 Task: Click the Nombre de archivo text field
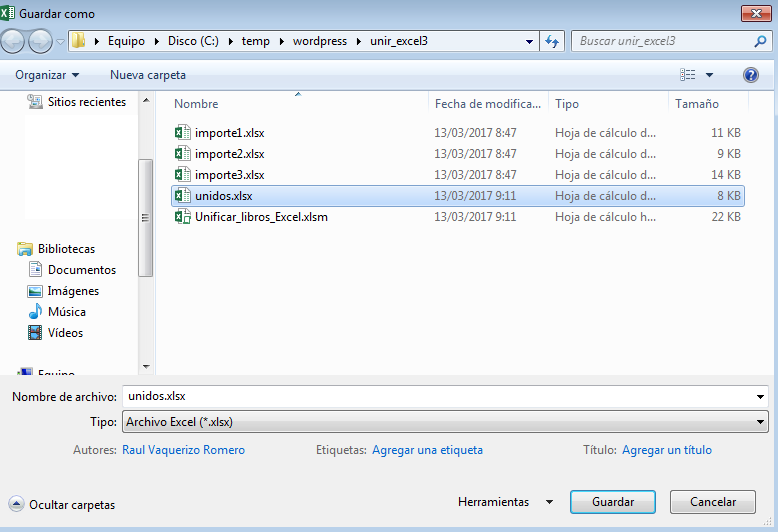tap(437, 396)
